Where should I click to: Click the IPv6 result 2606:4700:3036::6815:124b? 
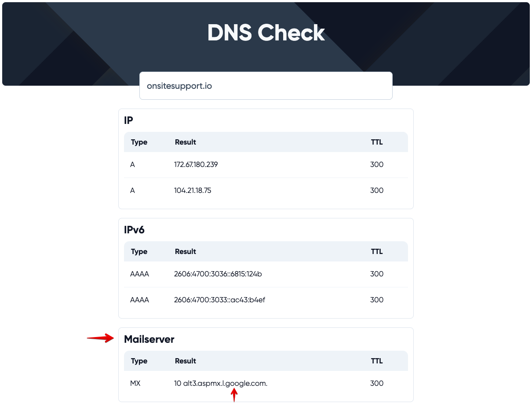pyautogui.click(x=218, y=274)
